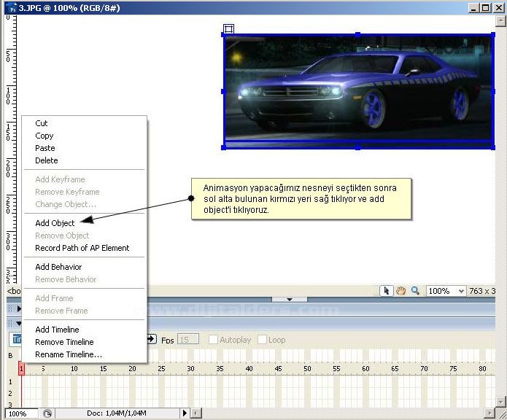Image resolution: width=507 pixels, height=420 pixels.
Task: Click the Photoshop icon in the title bar
Action: (x=12, y=8)
